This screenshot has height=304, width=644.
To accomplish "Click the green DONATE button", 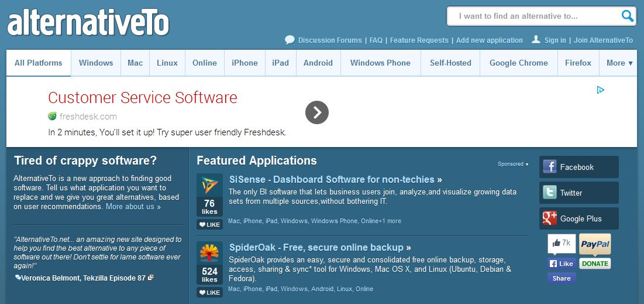I will 595,263.
